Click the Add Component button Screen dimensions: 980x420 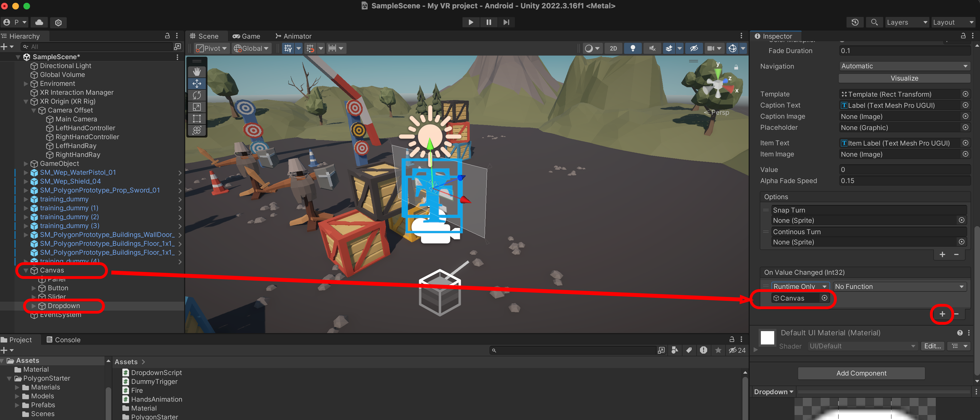pos(861,373)
